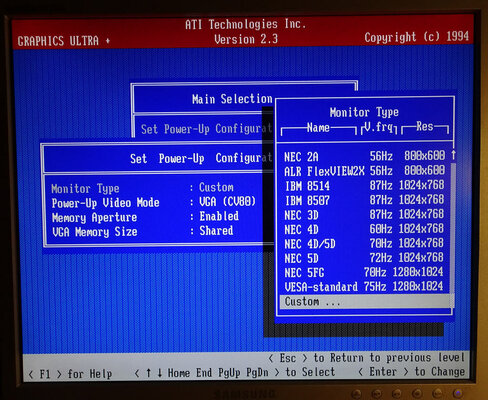Screen dimensions: 488x400
Task: Pick IBM 8507 from monitor list
Action: point(364,200)
